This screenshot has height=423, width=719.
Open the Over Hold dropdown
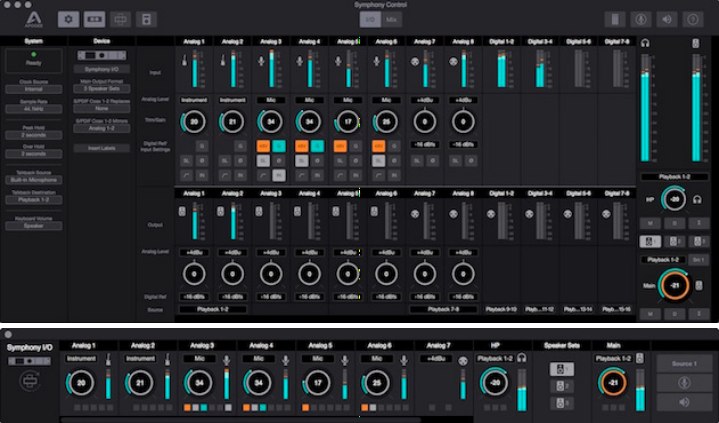33,154
